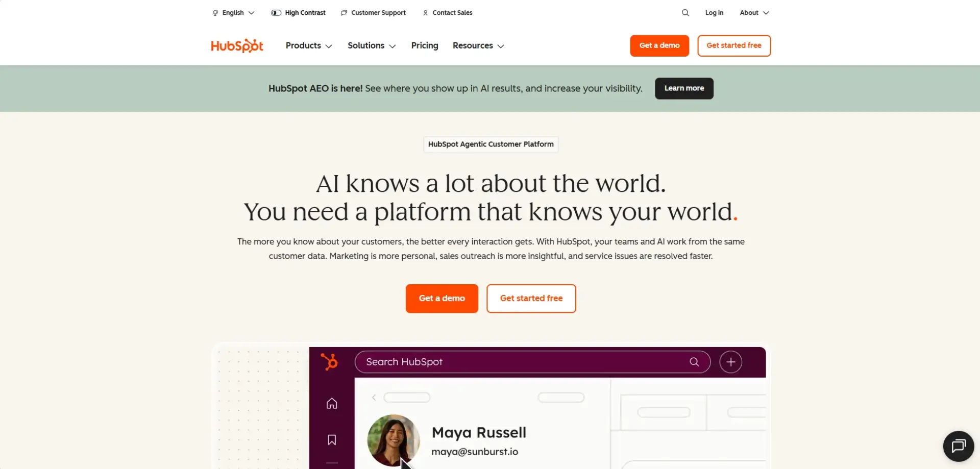Expand the Resources menu
The image size is (980, 469).
(478, 45)
